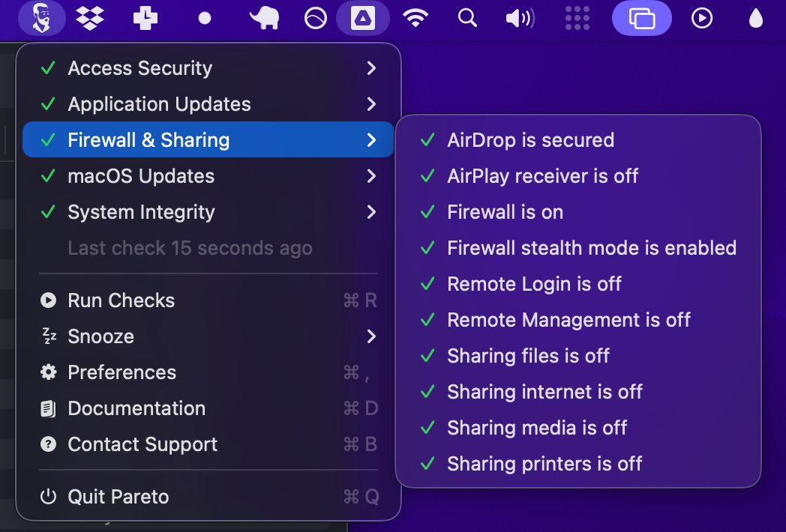The width and height of the screenshot is (786, 532).
Task: Click the Zzz icon beside Snooze
Action: [49, 336]
